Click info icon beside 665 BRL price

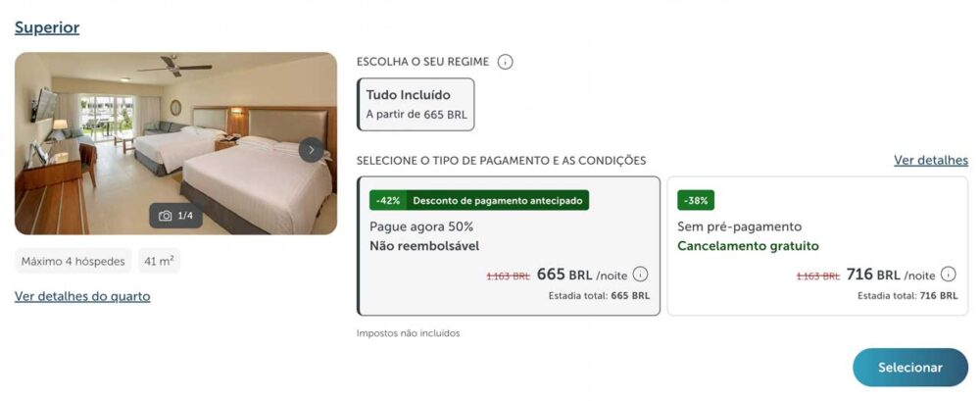tap(640, 275)
